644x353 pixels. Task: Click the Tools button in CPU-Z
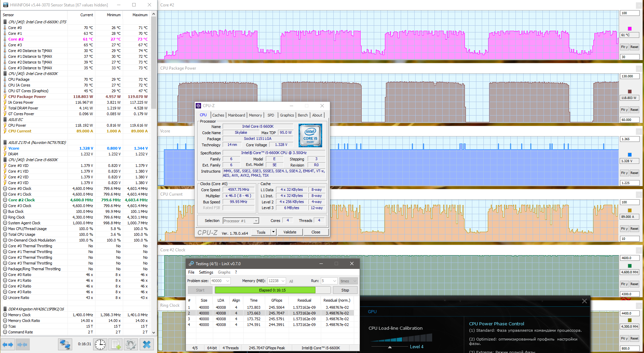[x=261, y=232]
